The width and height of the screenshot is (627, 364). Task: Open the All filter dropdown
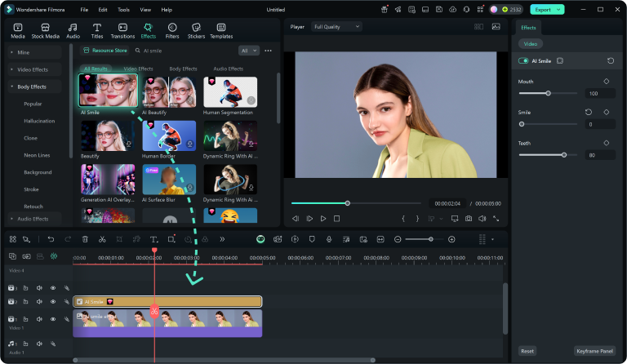pyautogui.click(x=248, y=51)
